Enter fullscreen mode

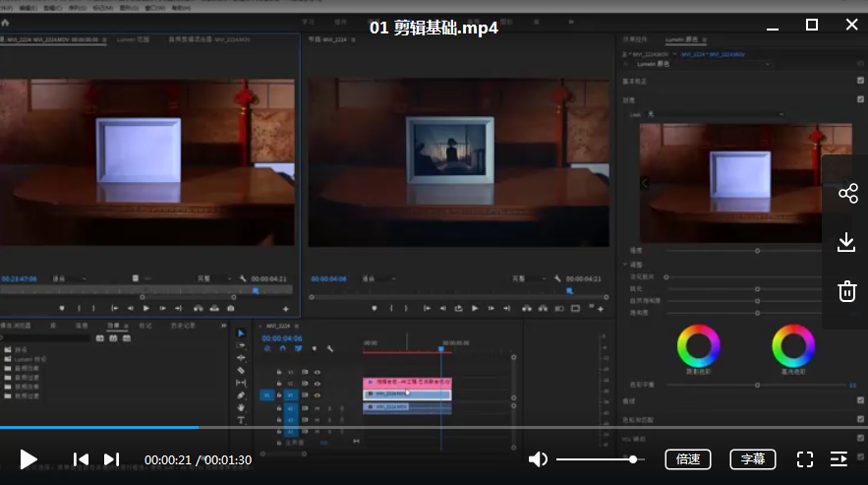[x=805, y=459]
